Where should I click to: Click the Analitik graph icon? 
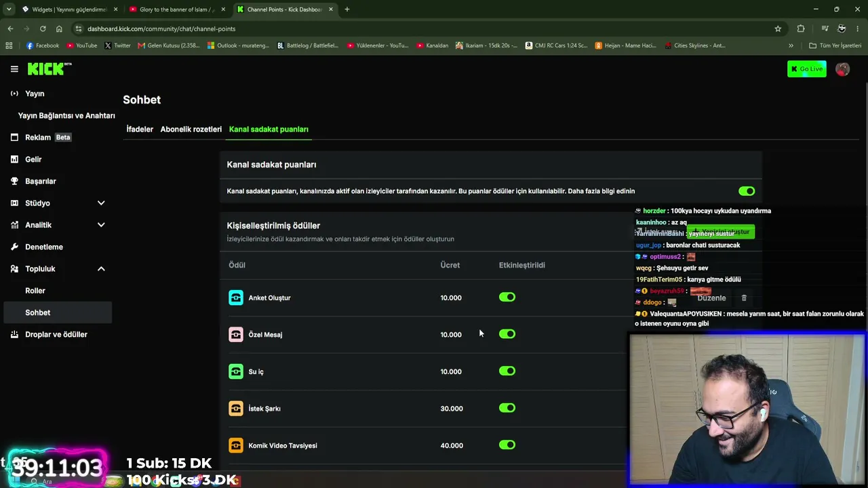pos(14,225)
